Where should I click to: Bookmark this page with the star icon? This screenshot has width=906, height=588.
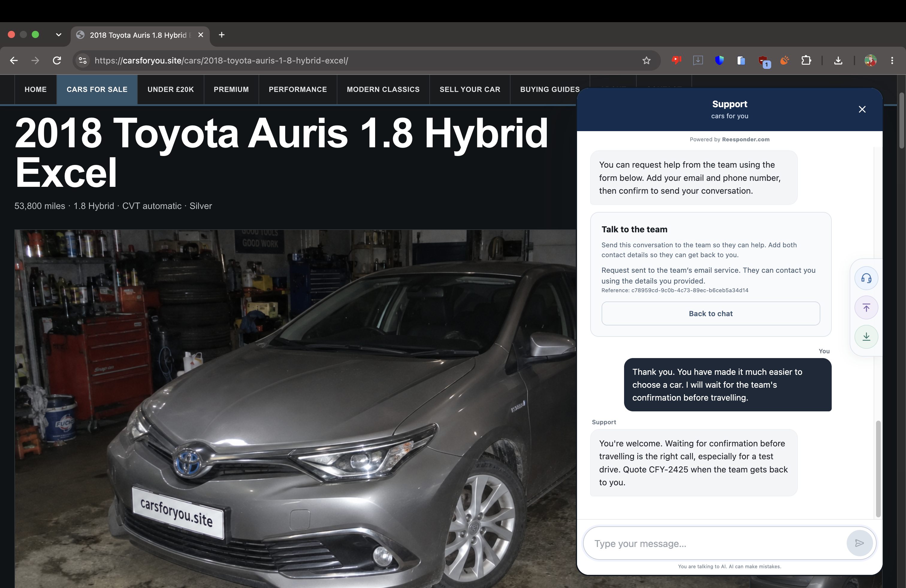(646, 60)
